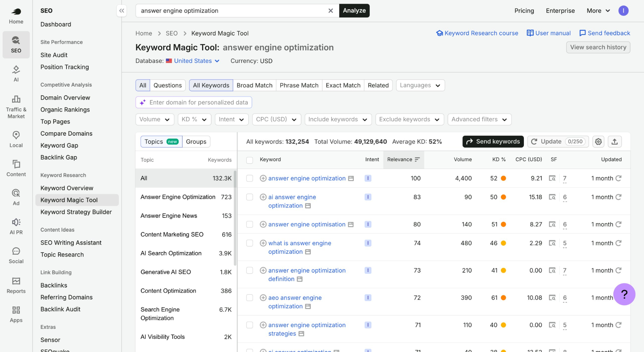Open Keyword Overview in sidebar

pyautogui.click(x=67, y=188)
